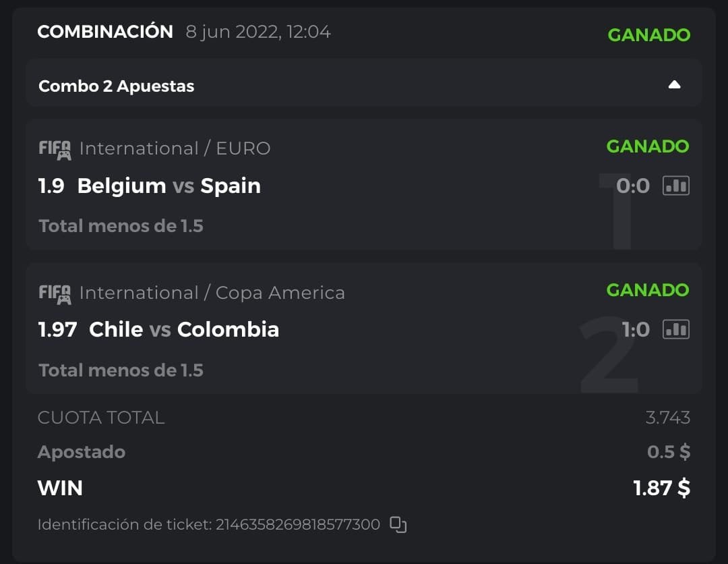This screenshot has width=728, height=564.
Task: Click FIFA gamepad icon beside International / EURO
Action: click(x=55, y=149)
